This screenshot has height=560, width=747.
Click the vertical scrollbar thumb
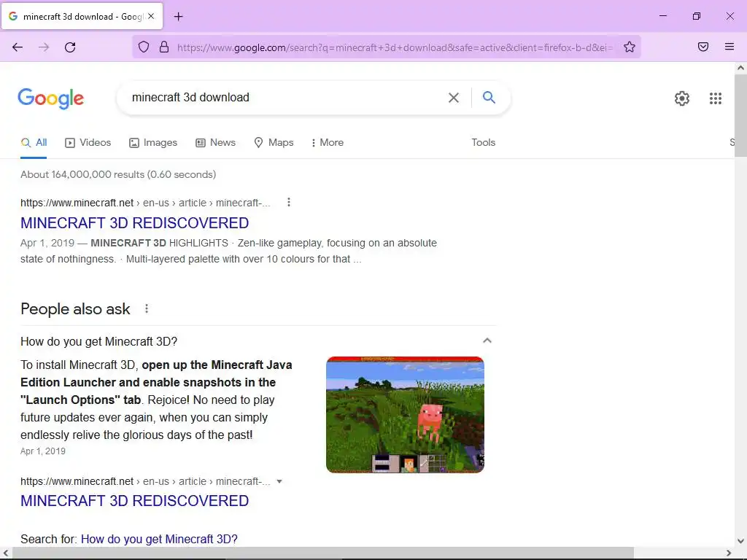740,116
